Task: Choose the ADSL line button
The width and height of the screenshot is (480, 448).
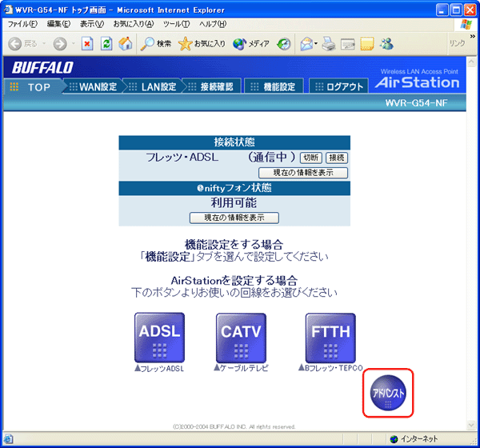Action: click(159, 338)
